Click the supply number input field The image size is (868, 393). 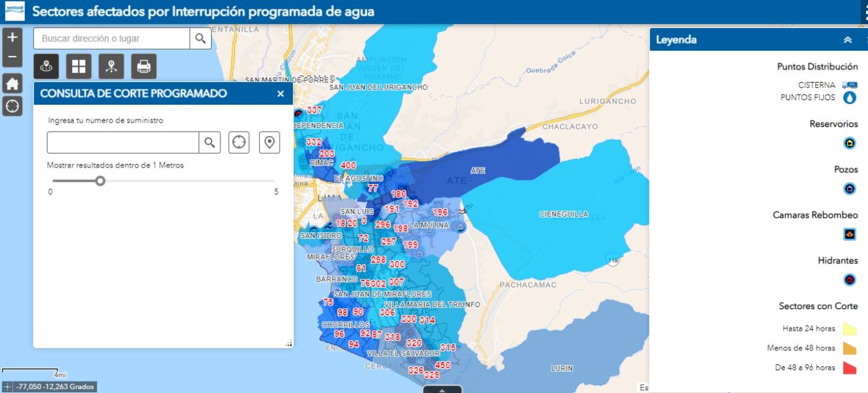click(x=123, y=142)
